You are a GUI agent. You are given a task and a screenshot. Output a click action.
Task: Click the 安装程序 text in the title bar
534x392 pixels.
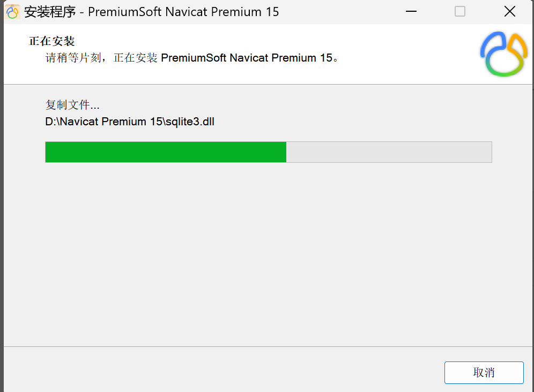pos(48,12)
